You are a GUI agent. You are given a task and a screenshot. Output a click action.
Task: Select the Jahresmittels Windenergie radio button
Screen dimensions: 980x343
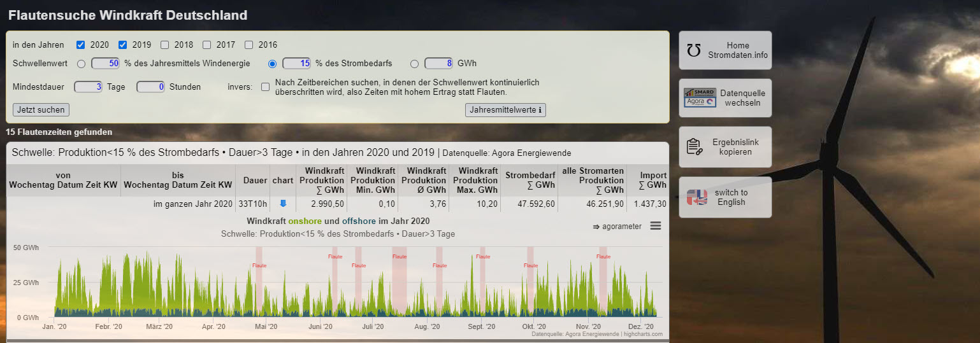tap(81, 64)
